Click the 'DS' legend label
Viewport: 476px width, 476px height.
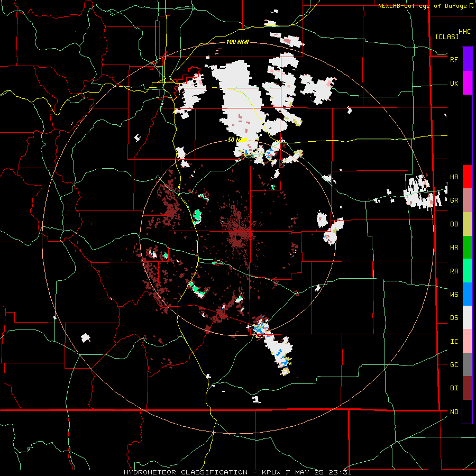click(x=454, y=318)
